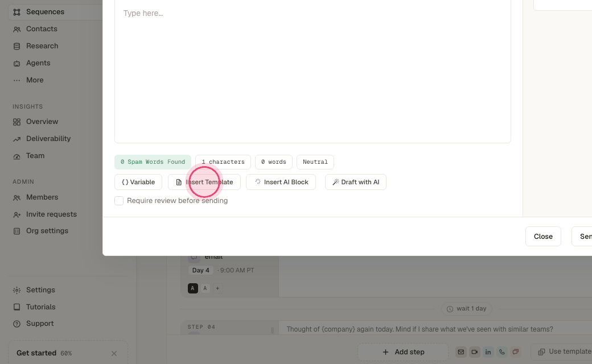Image resolution: width=592 pixels, height=364 pixels.
Task: Open Org settings
Action: pyautogui.click(x=47, y=231)
